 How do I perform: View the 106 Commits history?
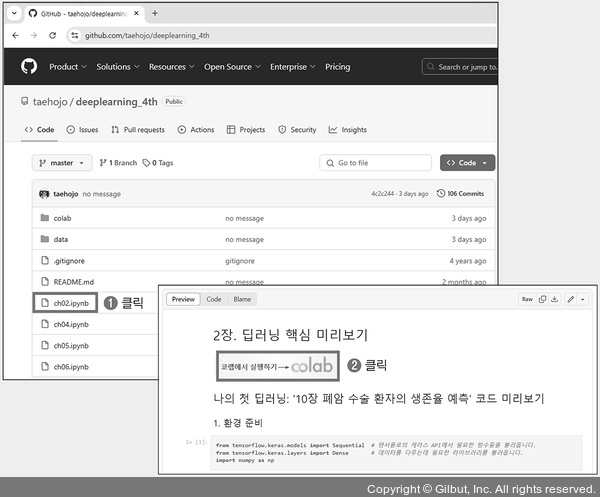coord(465,193)
